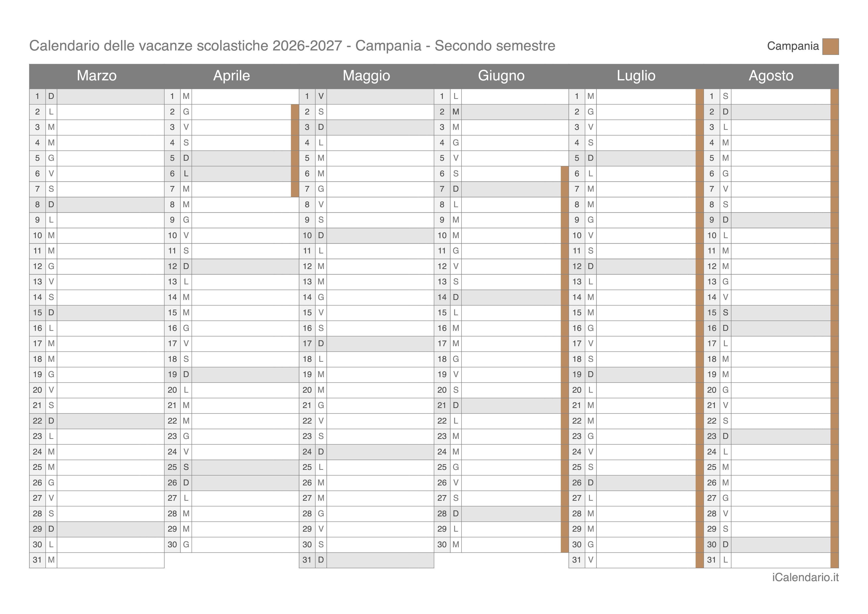
Task: Click day 15 D in Marzo
Action: click(x=97, y=313)
